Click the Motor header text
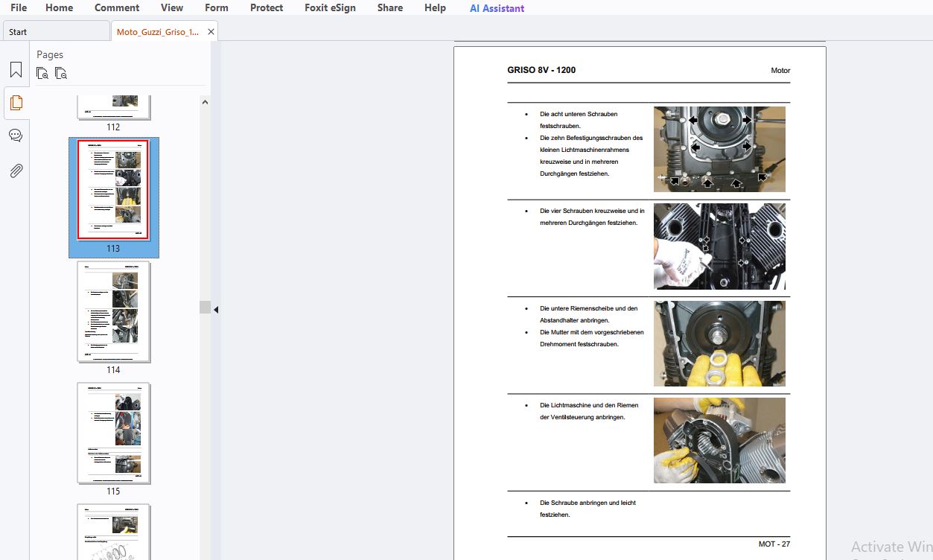The image size is (933, 560). pyautogui.click(x=780, y=71)
